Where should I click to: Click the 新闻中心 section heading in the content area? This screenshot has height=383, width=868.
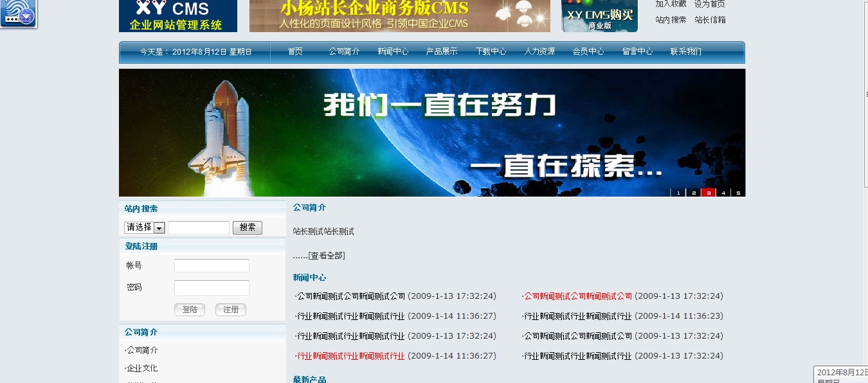(309, 278)
